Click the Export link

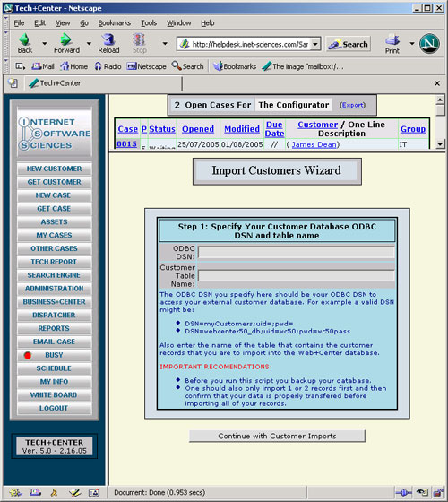[x=352, y=105]
